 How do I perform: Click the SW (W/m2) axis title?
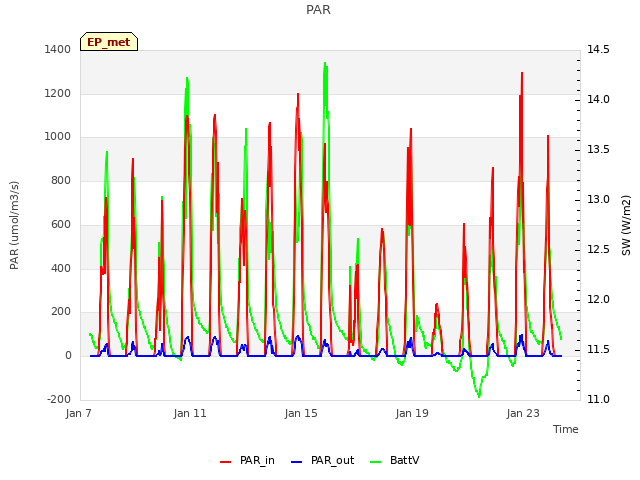coord(626,225)
